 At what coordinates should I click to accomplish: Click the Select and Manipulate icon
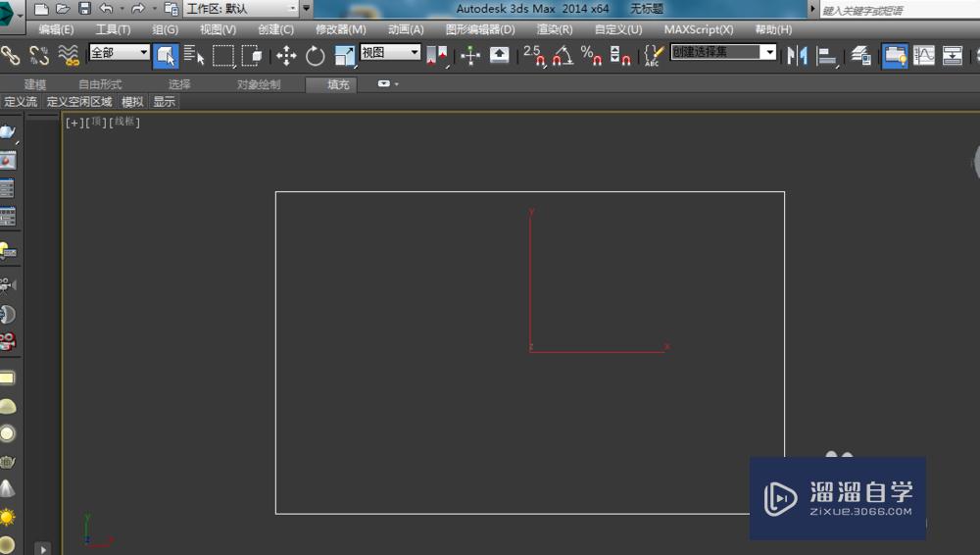470,56
